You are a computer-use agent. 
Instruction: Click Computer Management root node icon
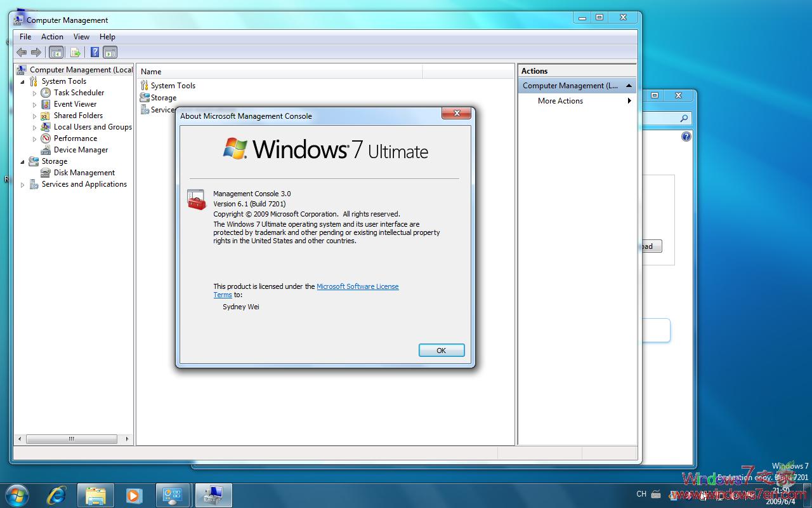pos(22,70)
